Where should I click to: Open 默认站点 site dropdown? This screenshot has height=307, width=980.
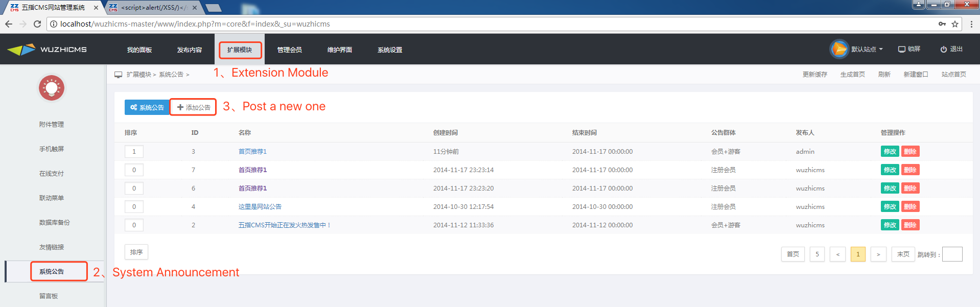click(867, 50)
